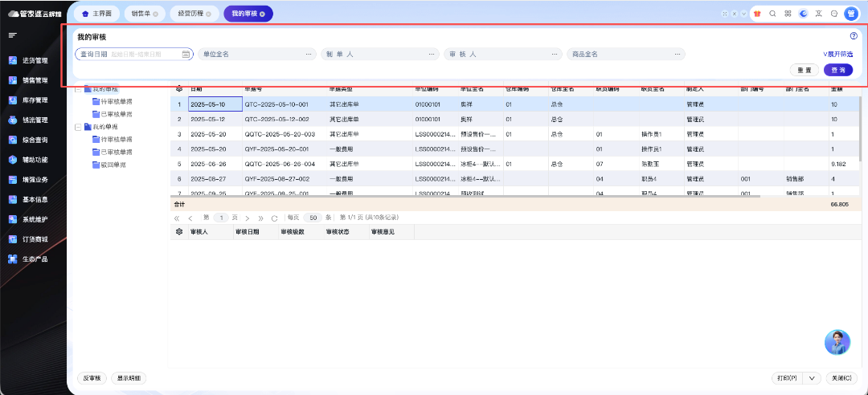
Task: Collapse the sidebar with the hamburger icon
Action: click(13, 35)
